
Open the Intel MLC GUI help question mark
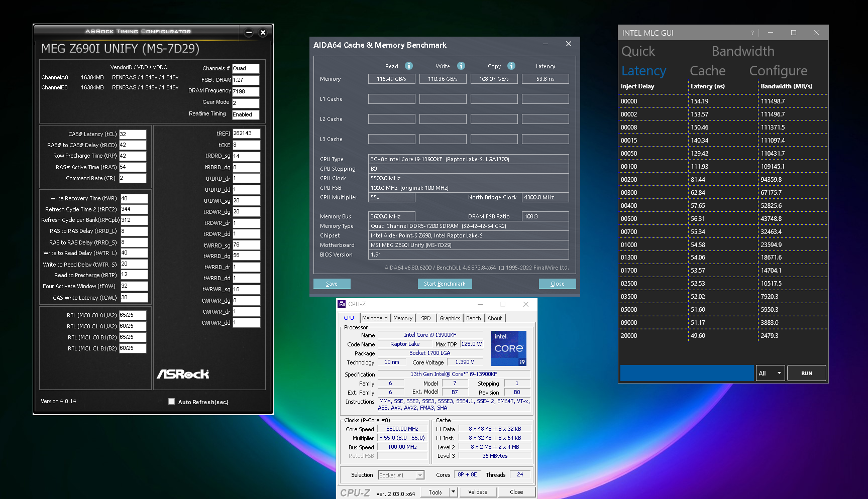(x=752, y=33)
